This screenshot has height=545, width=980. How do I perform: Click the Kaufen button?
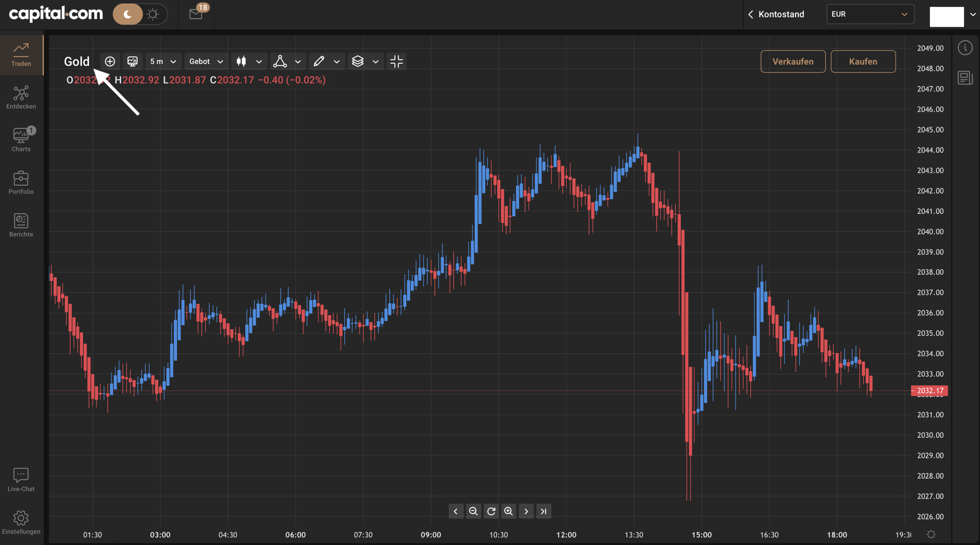[863, 61]
